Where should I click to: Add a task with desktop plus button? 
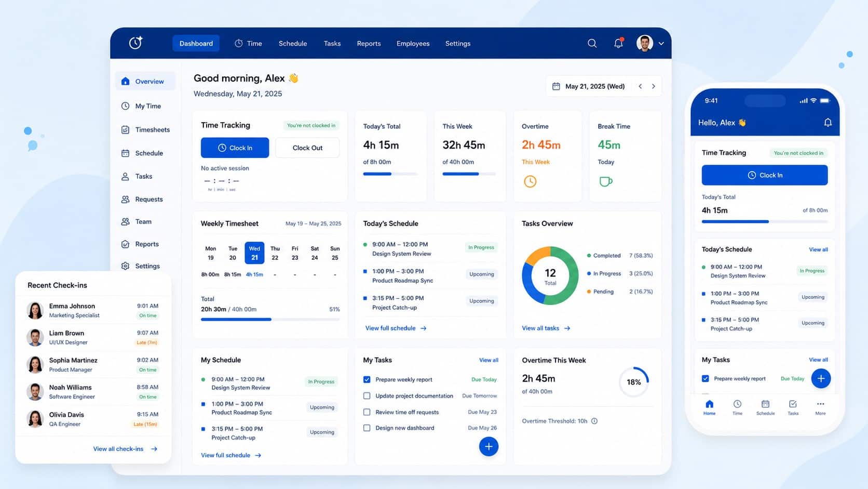pyautogui.click(x=489, y=446)
